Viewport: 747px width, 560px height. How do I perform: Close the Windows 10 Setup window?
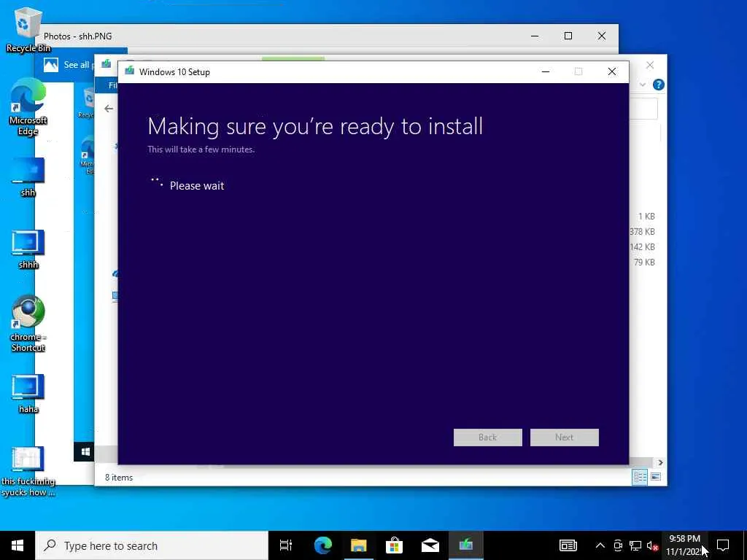(x=612, y=71)
